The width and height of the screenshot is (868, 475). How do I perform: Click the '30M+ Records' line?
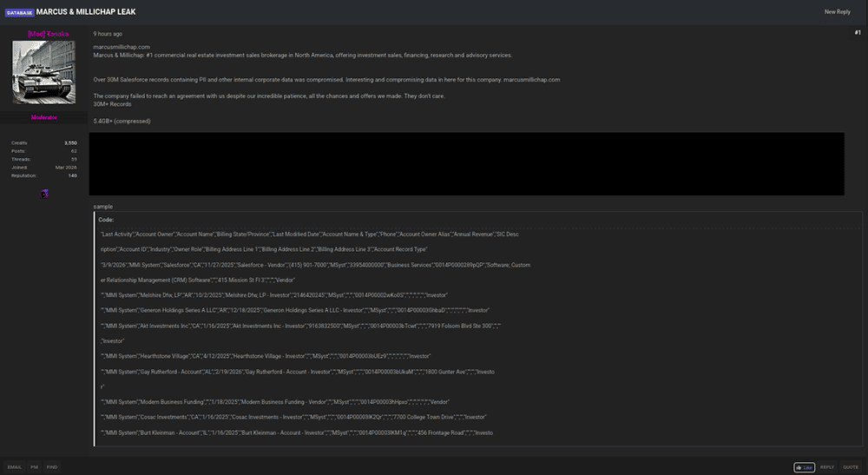[x=112, y=104]
